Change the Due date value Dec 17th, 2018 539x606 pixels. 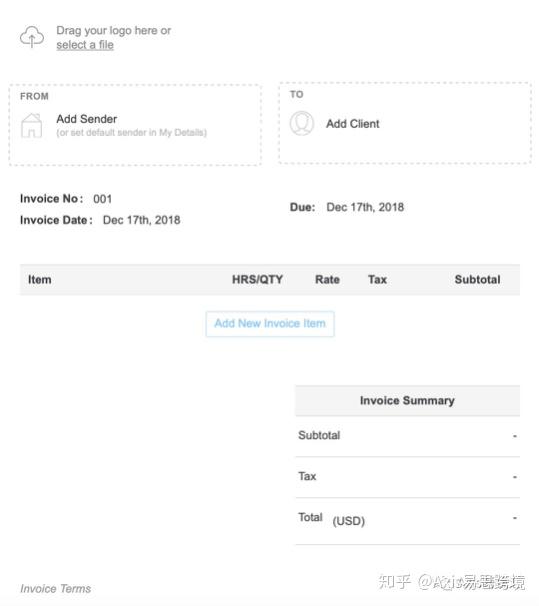(x=365, y=207)
